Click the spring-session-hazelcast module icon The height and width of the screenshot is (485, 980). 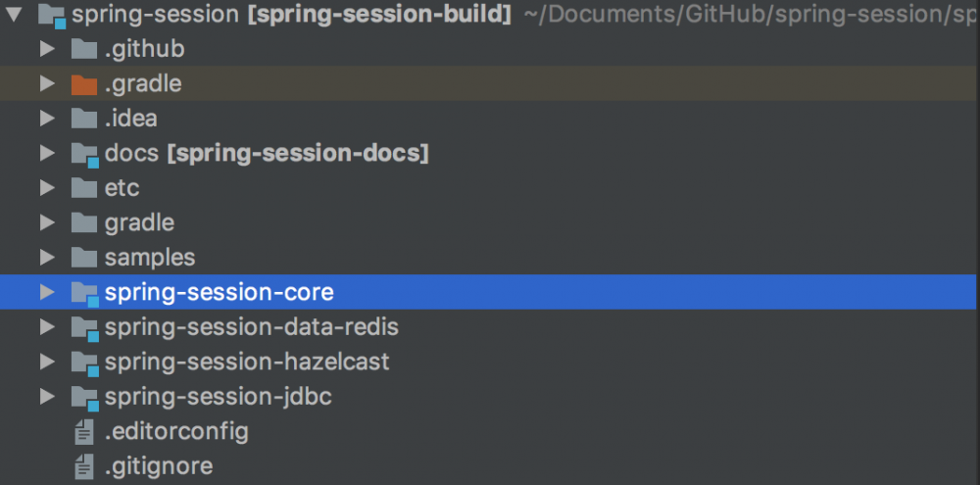click(84, 362)
